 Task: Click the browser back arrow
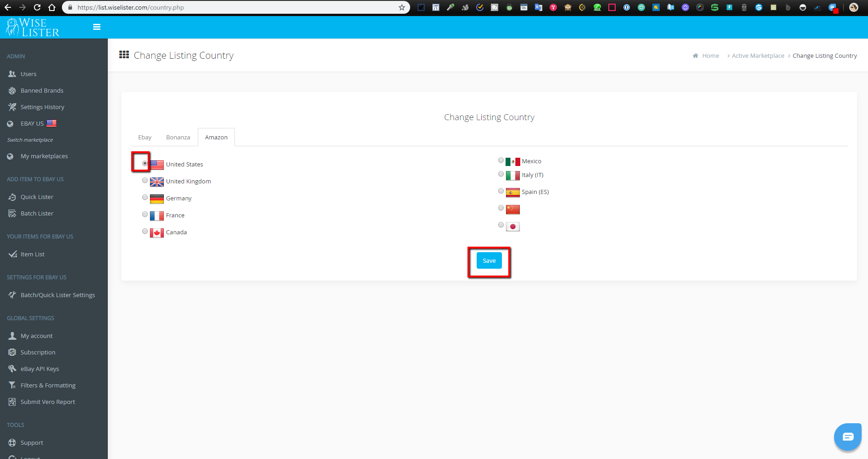pos(8,7)
